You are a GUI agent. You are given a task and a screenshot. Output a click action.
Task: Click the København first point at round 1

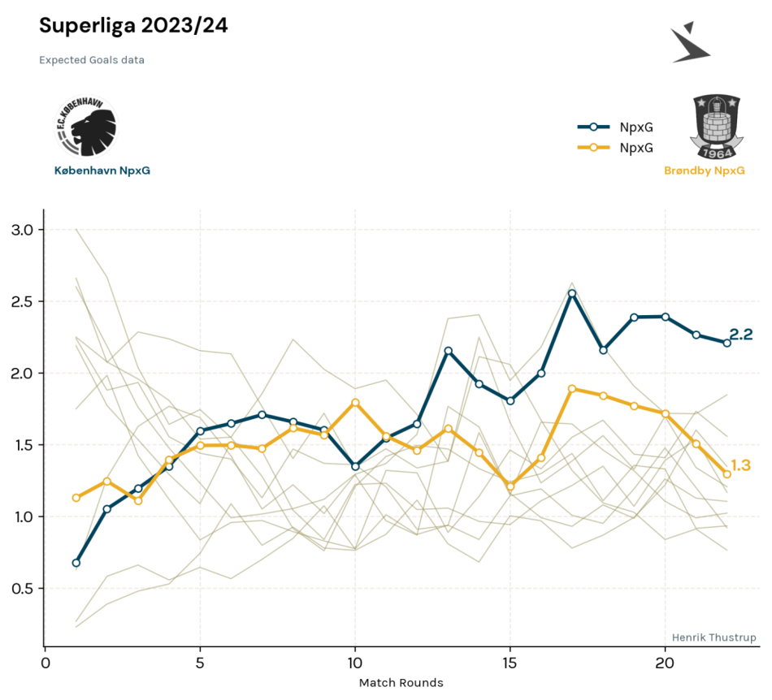tap(76, 563)
